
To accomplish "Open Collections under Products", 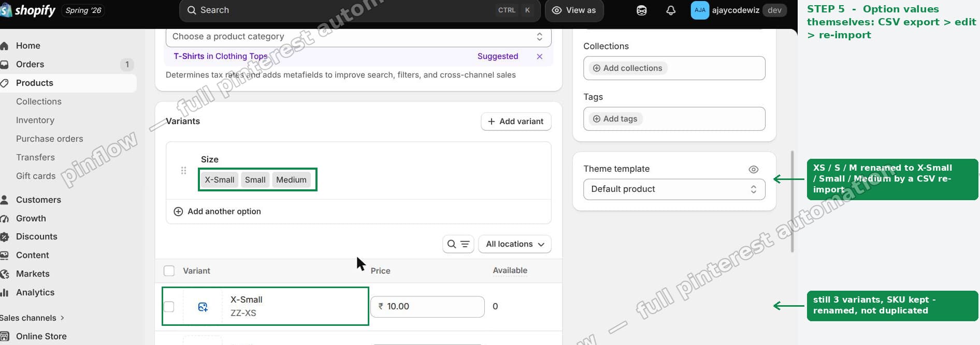I will 39,102.
